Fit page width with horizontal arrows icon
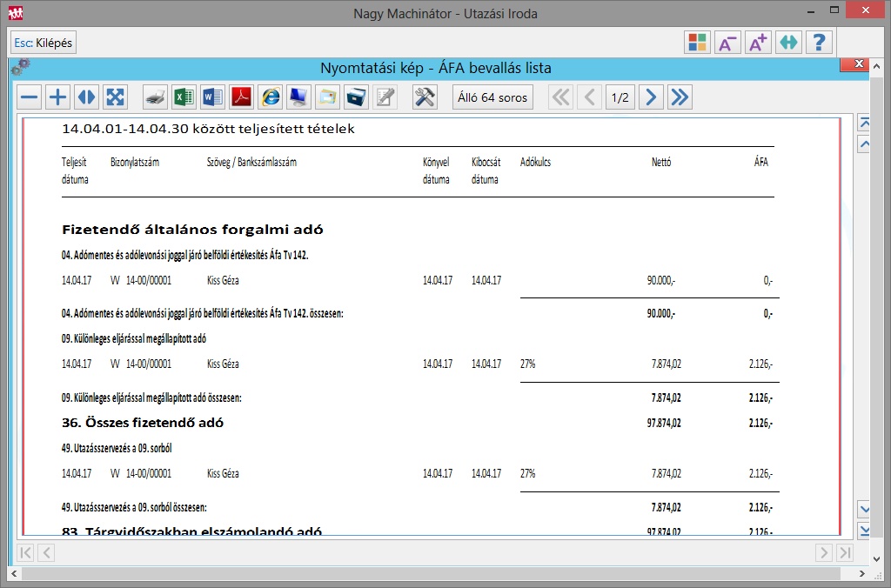891x588 pixels. [86, 97]
